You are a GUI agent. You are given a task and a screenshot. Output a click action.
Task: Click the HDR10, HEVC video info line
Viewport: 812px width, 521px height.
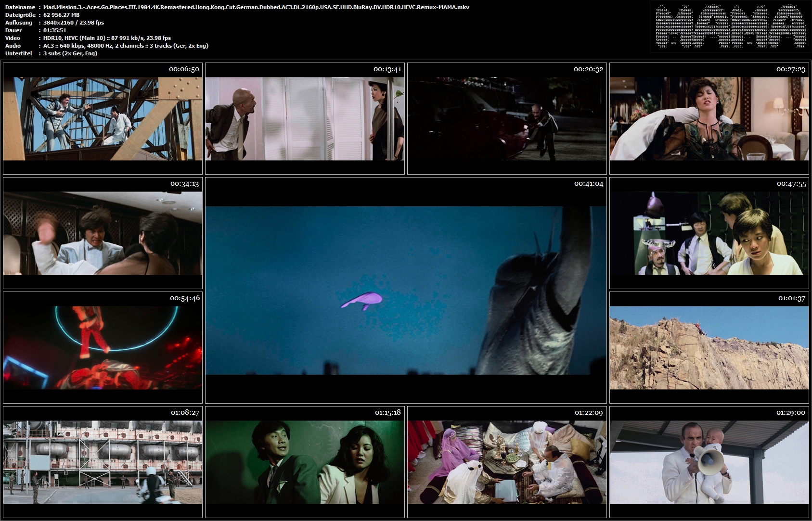click(107, 38)
